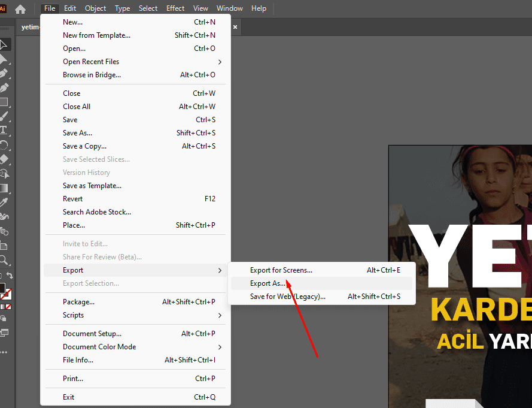Choose Exit to quit Illustrator
Screen dimensions: 532x408
click(135, 397)
